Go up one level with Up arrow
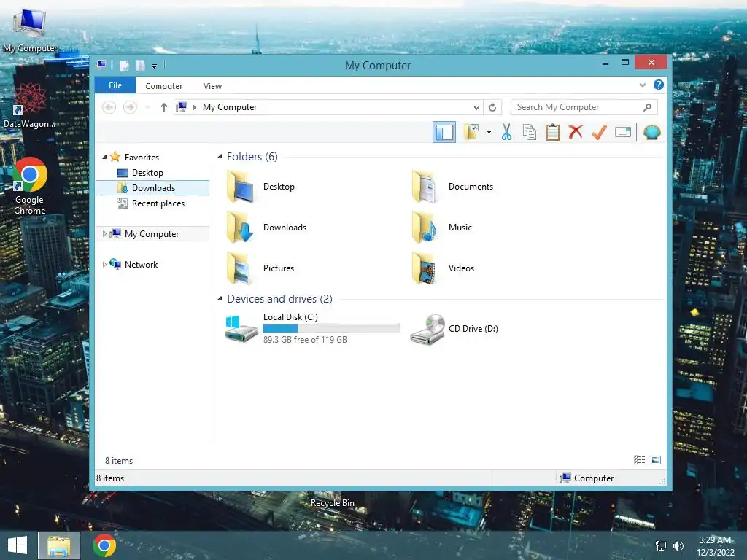 pos(164,107)
